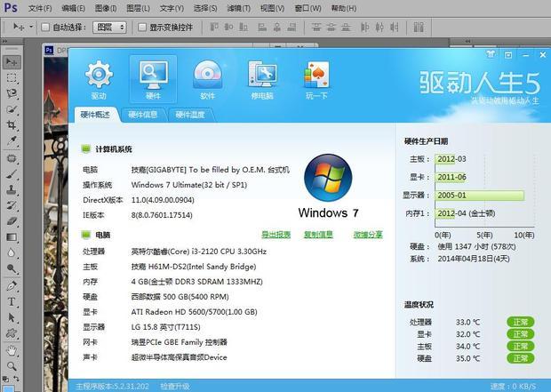
Task: Select the Blur tool
Action: [12, 252]
